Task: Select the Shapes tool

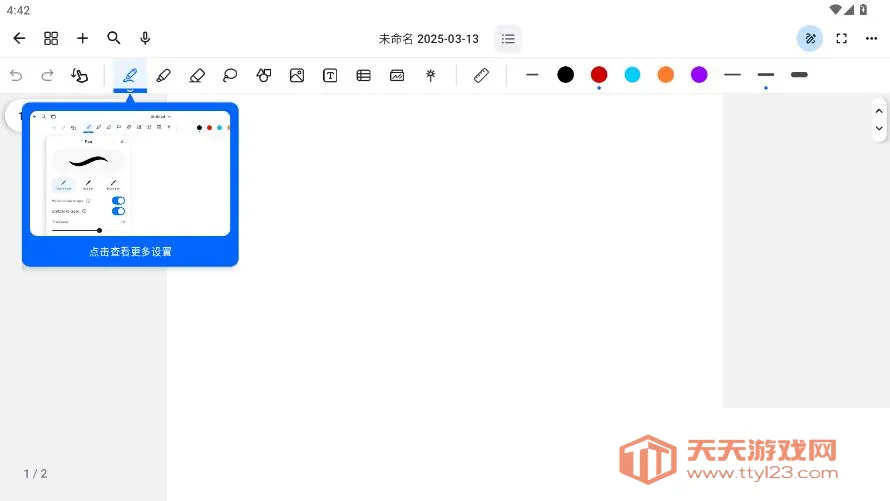Action: (x=263, y=75)
